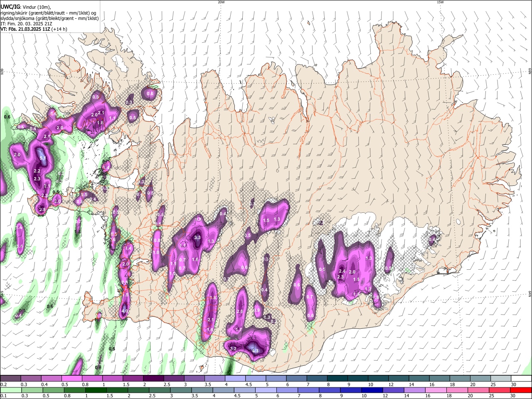This screenshot has height=399, width=532.
Task: Click the 3.3 precipitation value on the map
Action: (x=197, y=237)
